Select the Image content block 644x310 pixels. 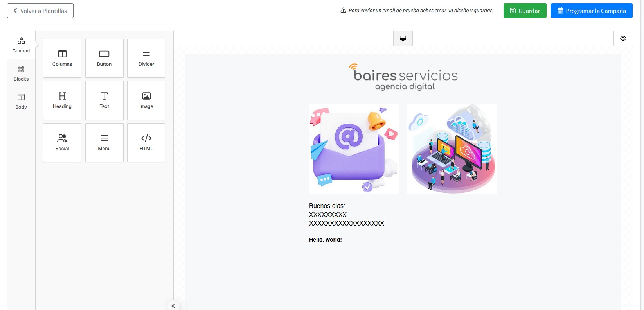[x=146, y=100]
